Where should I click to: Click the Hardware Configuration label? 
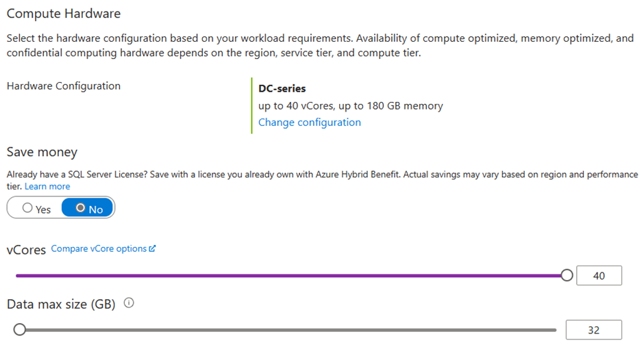coord(64,86)
